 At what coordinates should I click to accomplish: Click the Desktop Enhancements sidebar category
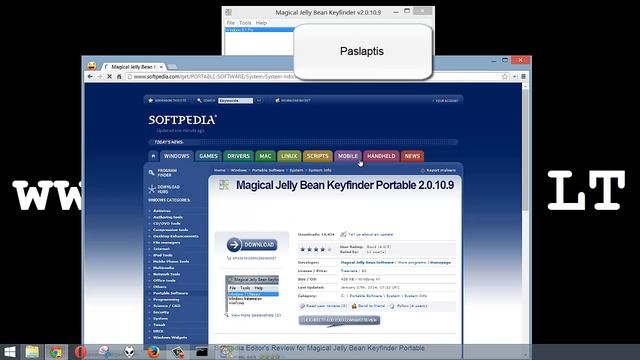pyautogui.click(x=176, y=236)
